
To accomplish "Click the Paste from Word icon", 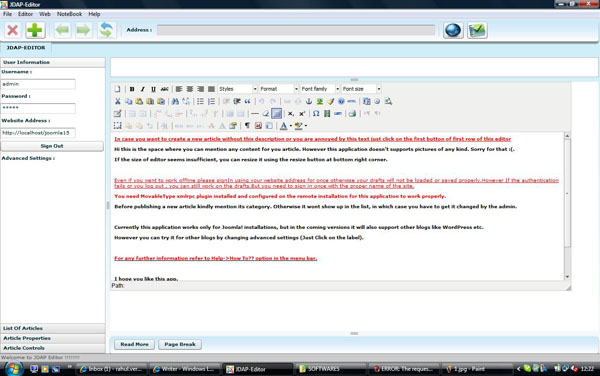I will pyautogui.click(x=161, y=101).
